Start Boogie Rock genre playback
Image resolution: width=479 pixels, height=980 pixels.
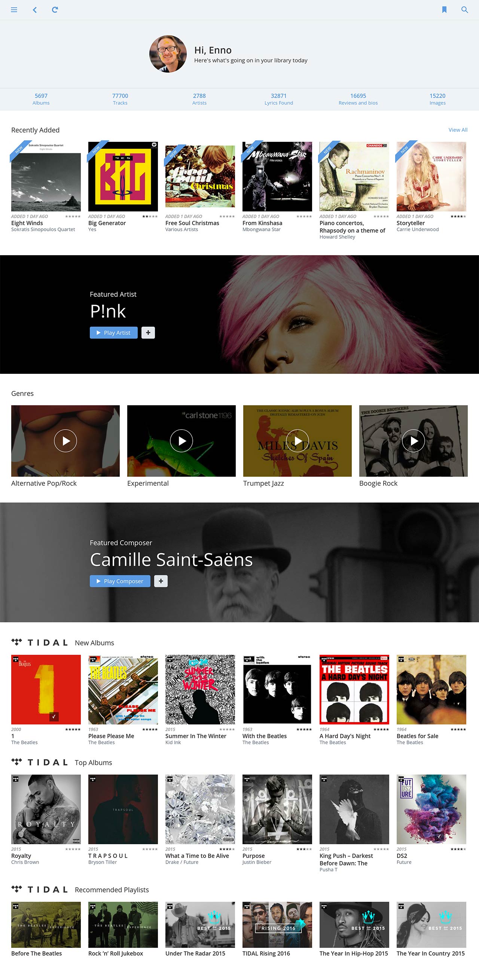413,440
